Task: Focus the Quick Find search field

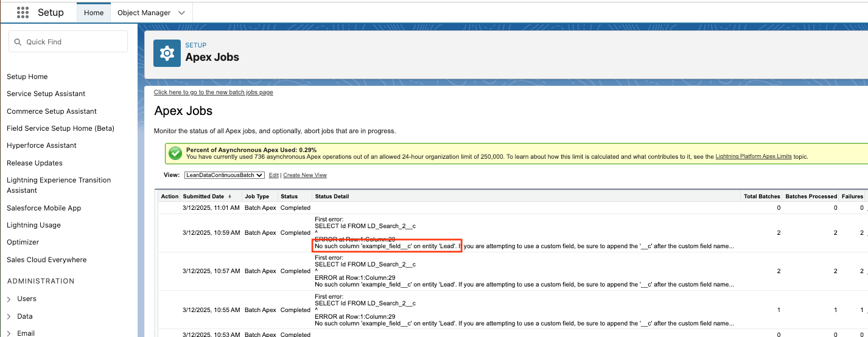Action: coord(68,41)
